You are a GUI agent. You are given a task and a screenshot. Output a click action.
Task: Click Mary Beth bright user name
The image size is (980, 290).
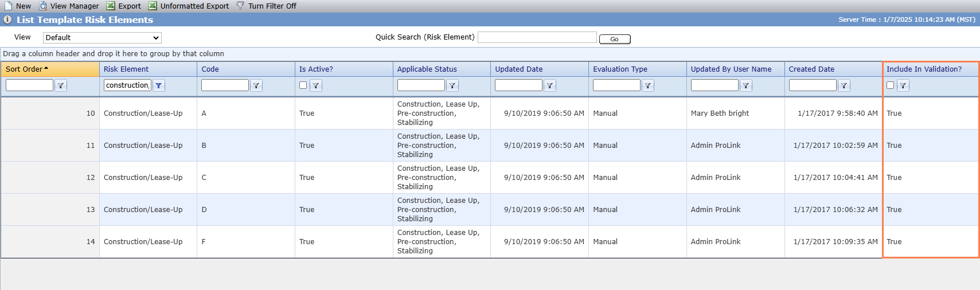[720, 113]
